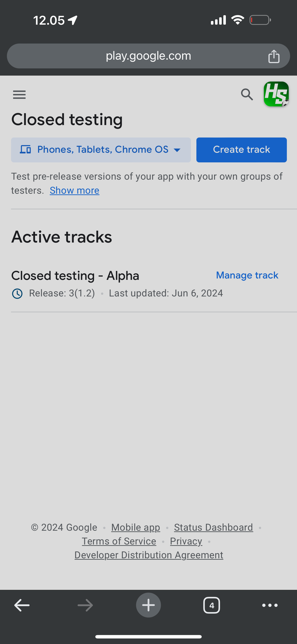This screenshot has height=644, width=297.
Task: Open the Developer Distribution Agreement link
Action: (x=149, y=555)
